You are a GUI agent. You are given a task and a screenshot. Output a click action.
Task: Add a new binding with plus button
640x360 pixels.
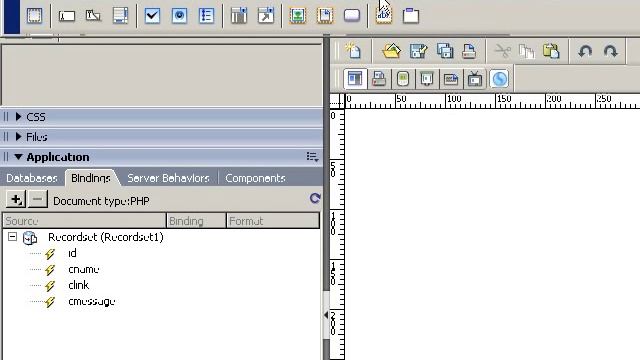tap(16, 200)
